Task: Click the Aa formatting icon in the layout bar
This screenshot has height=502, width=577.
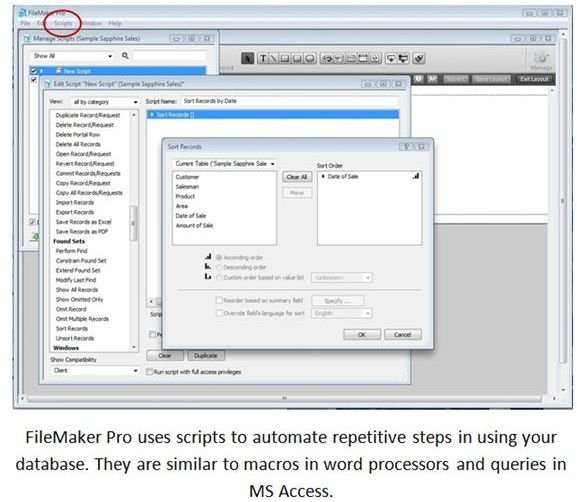Action: point(432,79)
